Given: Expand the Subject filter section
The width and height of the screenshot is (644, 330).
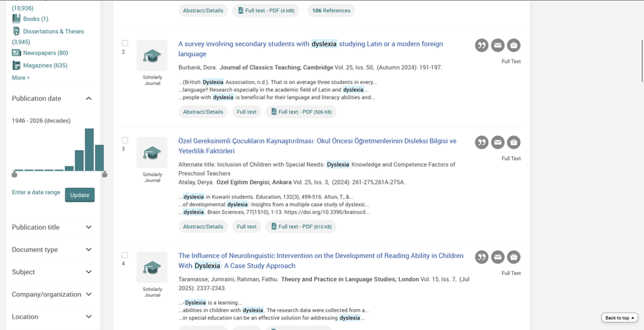Looking at the screenshot, I should [x=89, y=272].
